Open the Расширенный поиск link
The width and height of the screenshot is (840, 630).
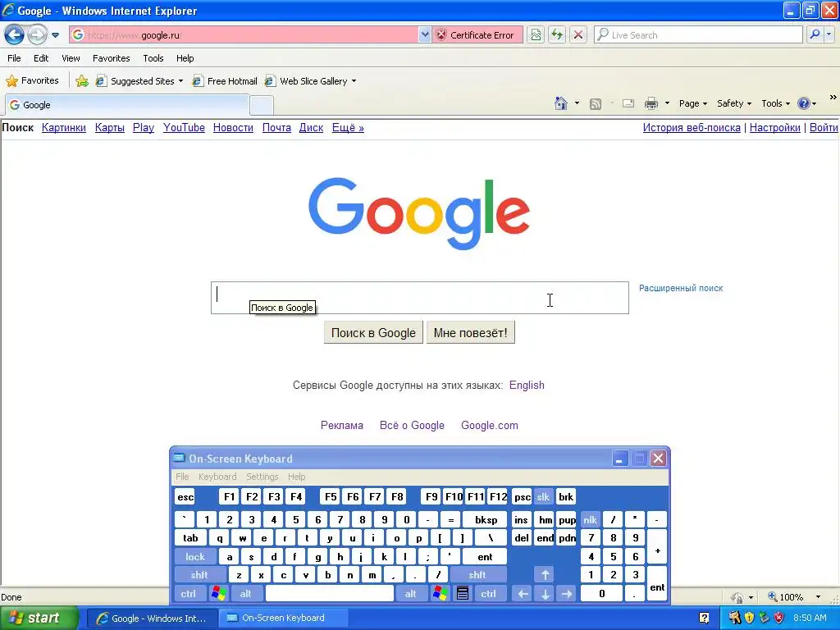(x=681, y=288)
